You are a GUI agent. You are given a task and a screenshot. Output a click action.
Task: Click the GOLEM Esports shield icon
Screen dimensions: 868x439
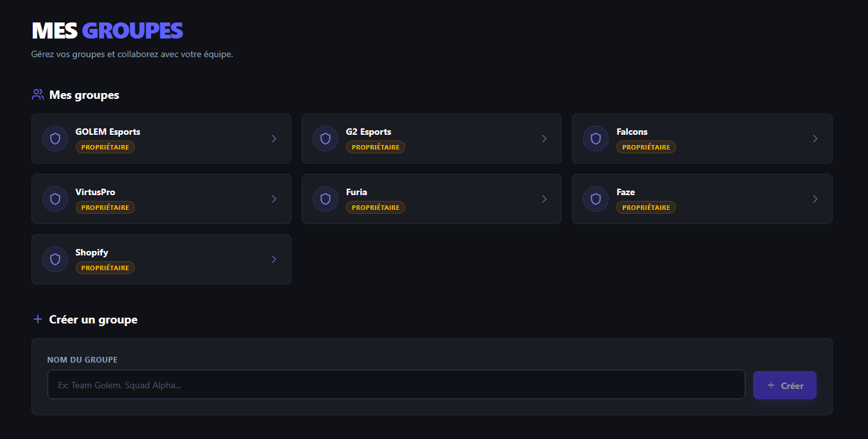pos(55,138)
